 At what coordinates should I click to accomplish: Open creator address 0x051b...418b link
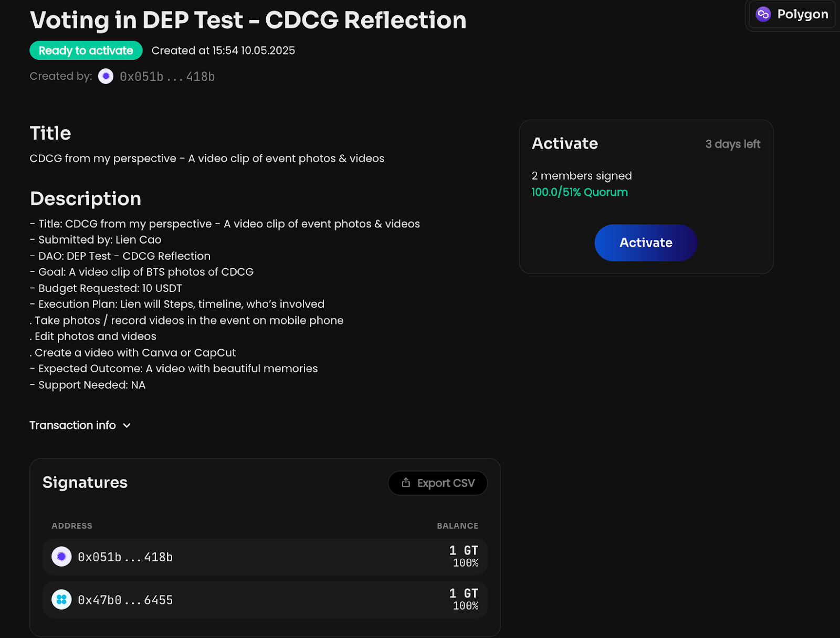[167, 77]
